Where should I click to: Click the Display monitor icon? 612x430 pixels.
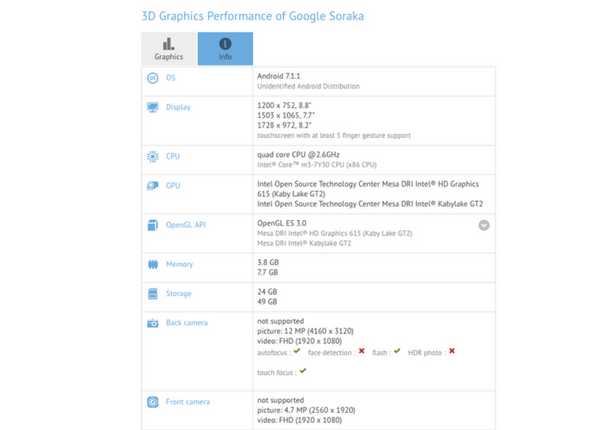click(x=153, y=107)
